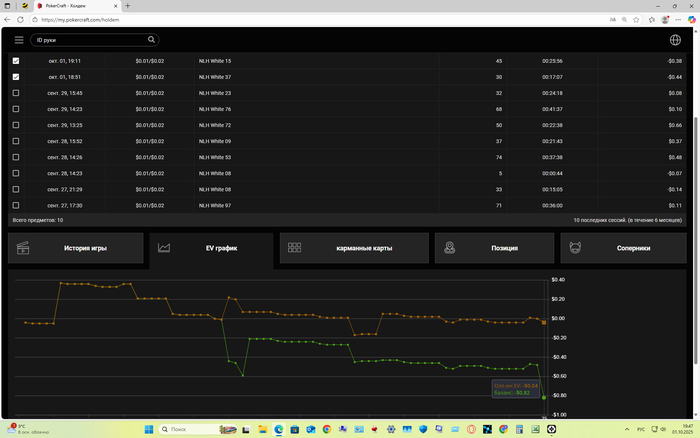
Task: Open Opera browser from taskbar
Action: (471, 429)
